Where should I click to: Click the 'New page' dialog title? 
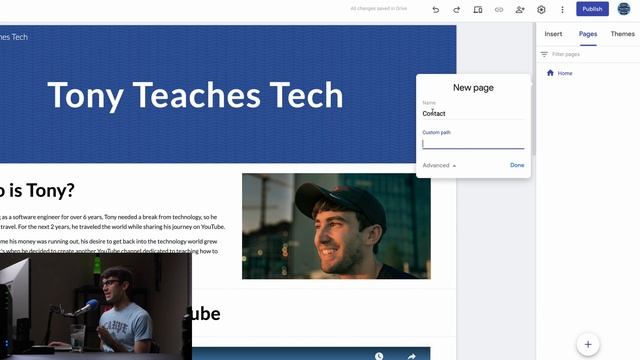473,87
